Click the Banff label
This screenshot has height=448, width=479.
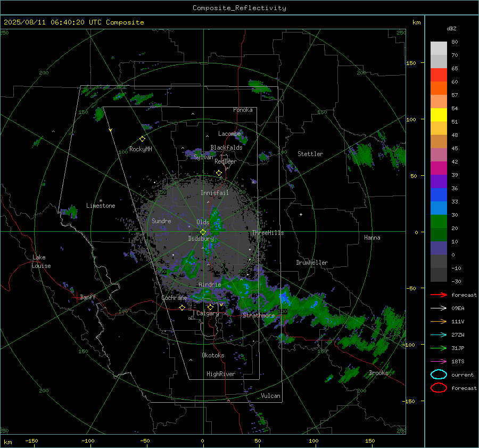[88, 297]
